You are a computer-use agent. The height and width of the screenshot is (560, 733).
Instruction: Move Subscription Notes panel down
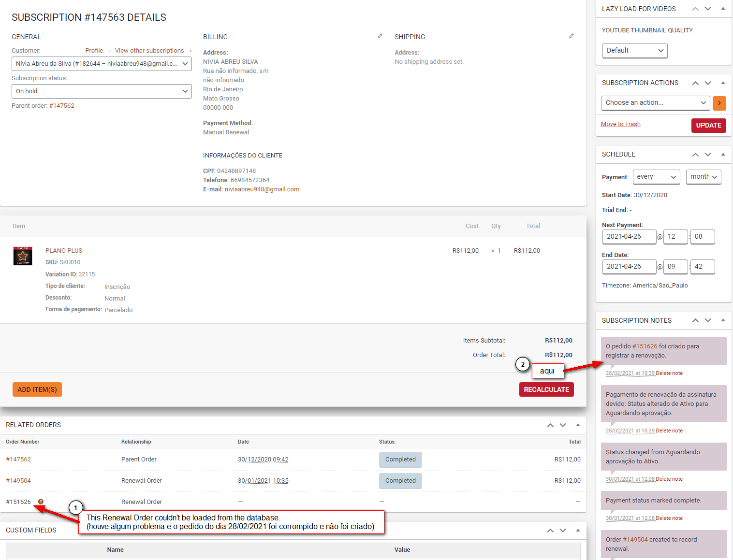(x=708, y=320)
